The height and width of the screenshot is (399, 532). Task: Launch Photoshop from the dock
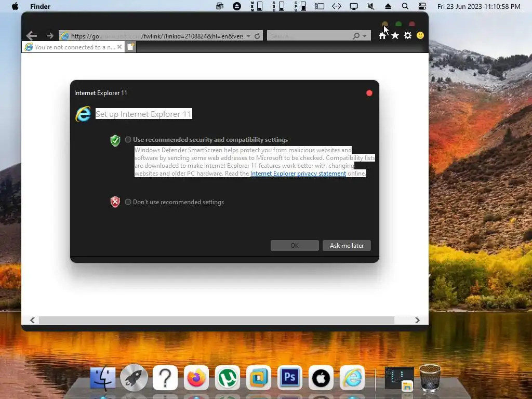click(290, 378)
